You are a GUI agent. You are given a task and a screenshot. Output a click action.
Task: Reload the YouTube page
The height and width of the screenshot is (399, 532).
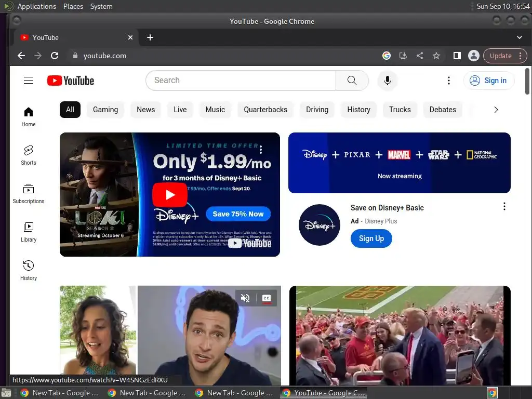[x=55, y=56]
